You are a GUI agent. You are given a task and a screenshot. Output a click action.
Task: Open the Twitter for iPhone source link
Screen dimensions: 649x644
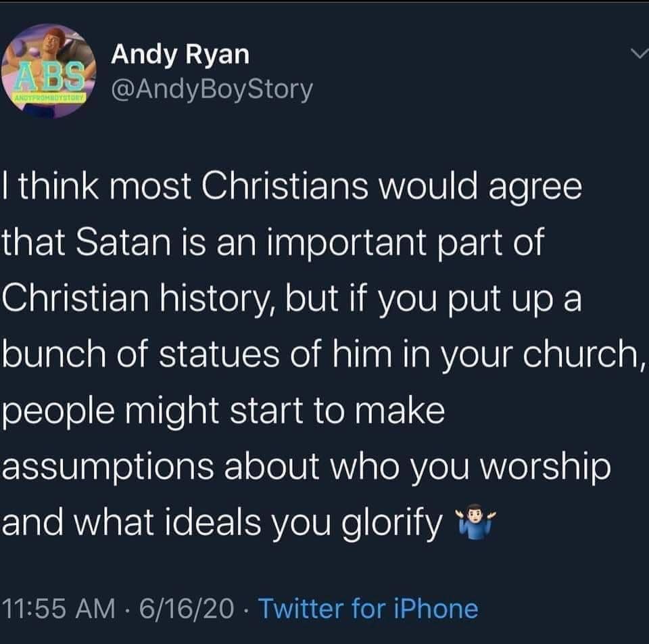(x=368, y=609)
